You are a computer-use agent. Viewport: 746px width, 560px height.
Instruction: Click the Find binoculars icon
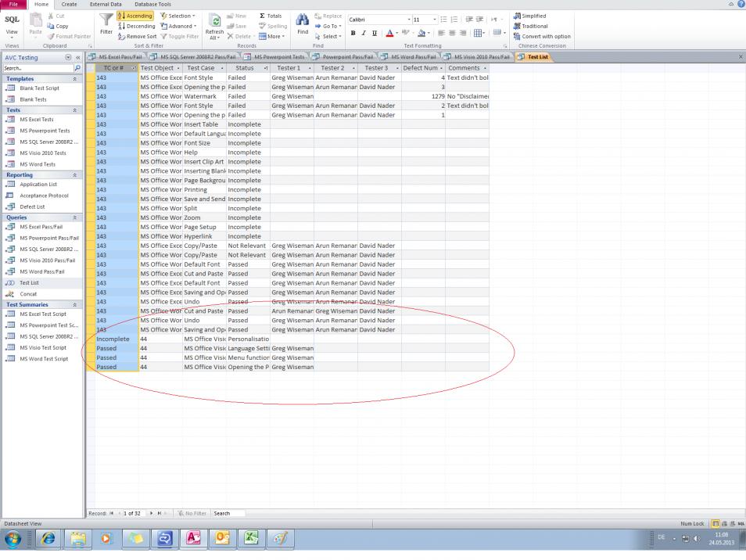pyautogui.click(x=303, y=23)
